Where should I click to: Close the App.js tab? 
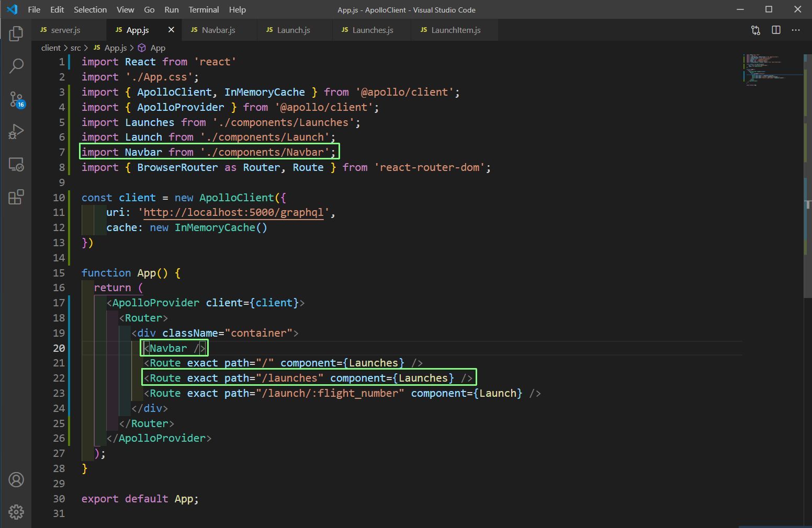171,30
